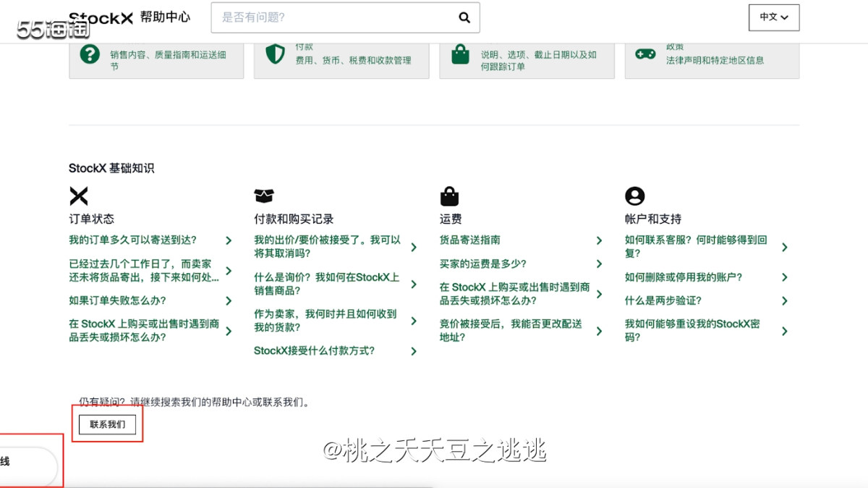Click the 联系我们 button
Viewport: 868px width, 488px height.
tap(107, 424)
